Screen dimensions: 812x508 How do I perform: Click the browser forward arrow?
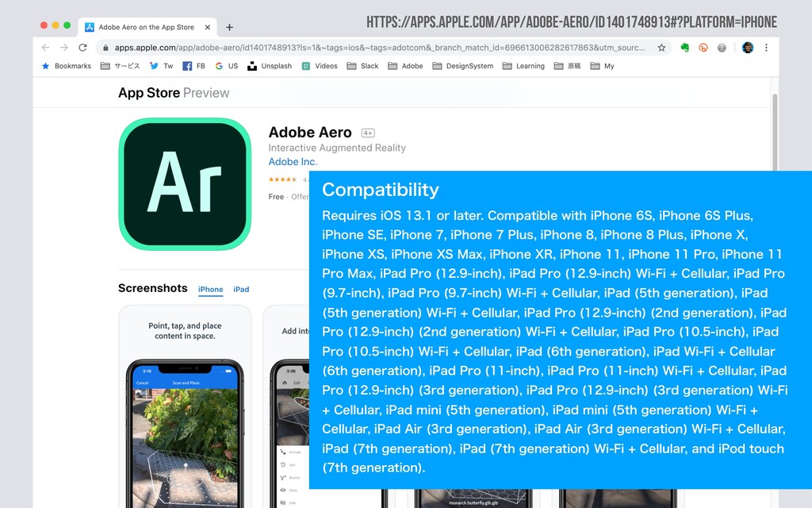63,48
